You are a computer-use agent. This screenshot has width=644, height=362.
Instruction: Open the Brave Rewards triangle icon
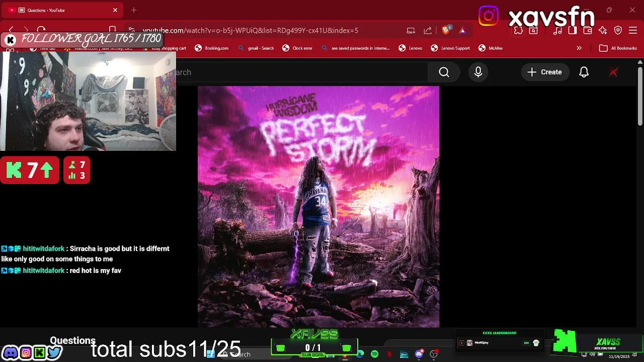point(462,30)
